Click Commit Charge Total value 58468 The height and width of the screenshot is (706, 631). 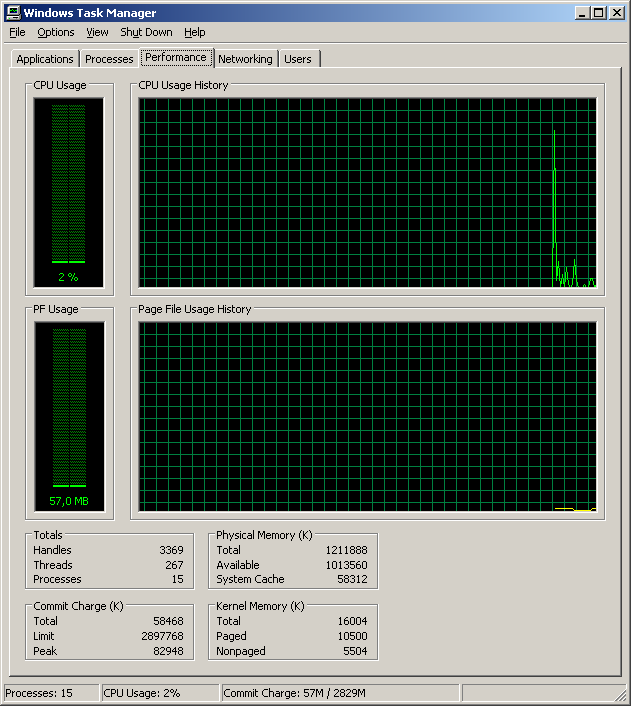point(168,621)
